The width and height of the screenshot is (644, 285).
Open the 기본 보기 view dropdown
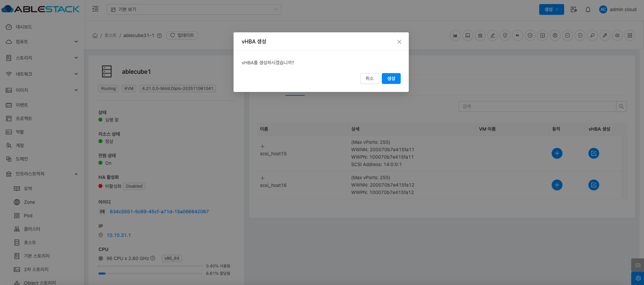tap(194, 9)
